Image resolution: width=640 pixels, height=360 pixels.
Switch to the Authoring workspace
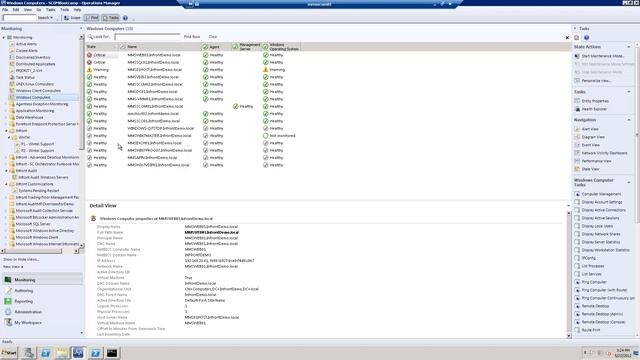(x=42, y=291)
